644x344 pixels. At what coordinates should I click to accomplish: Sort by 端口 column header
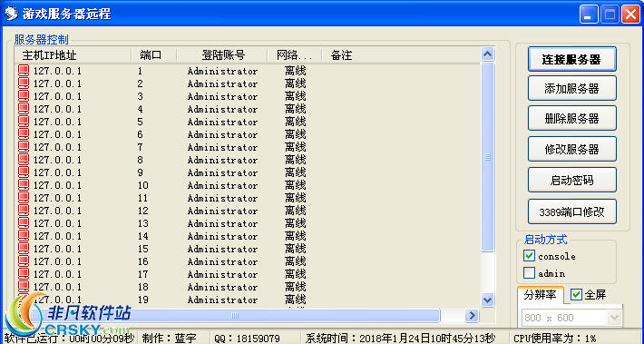[x=154, y=55]
